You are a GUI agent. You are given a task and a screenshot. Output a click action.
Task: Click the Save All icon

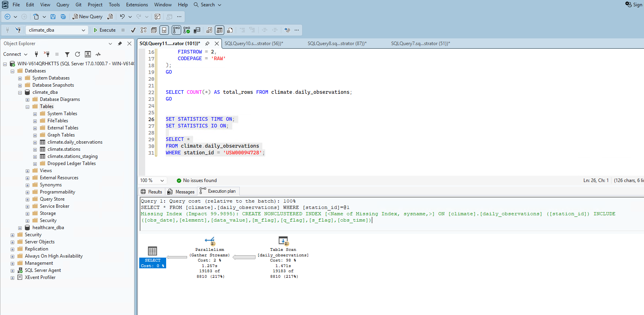tap(63, 17)
